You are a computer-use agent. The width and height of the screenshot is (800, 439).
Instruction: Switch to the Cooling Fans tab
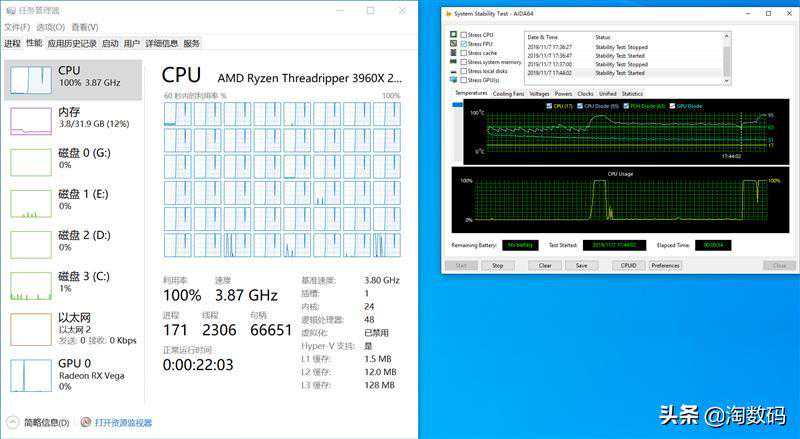pyautogui.click(x=508, y=93)
